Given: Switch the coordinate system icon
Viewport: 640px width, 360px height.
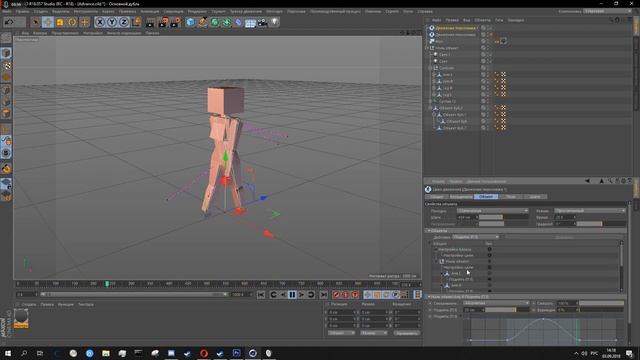Looking at the screenshot, I should click(x=136, y=22).
